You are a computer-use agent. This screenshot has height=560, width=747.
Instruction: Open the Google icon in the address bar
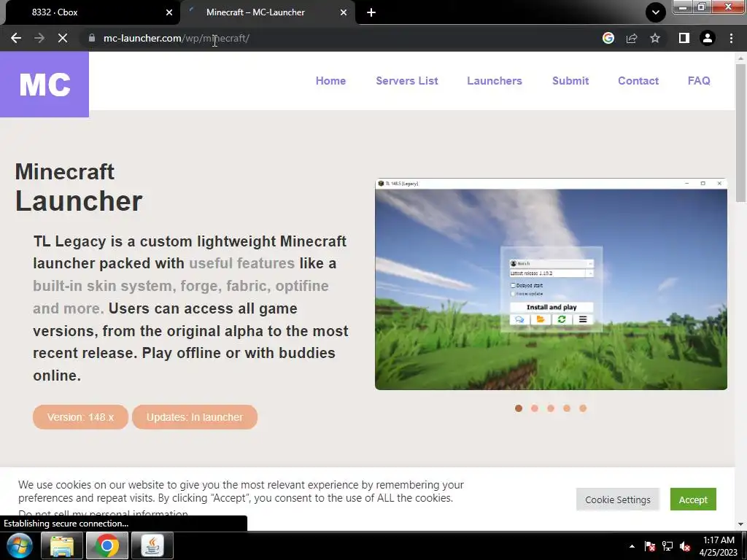tap(608, 38)
